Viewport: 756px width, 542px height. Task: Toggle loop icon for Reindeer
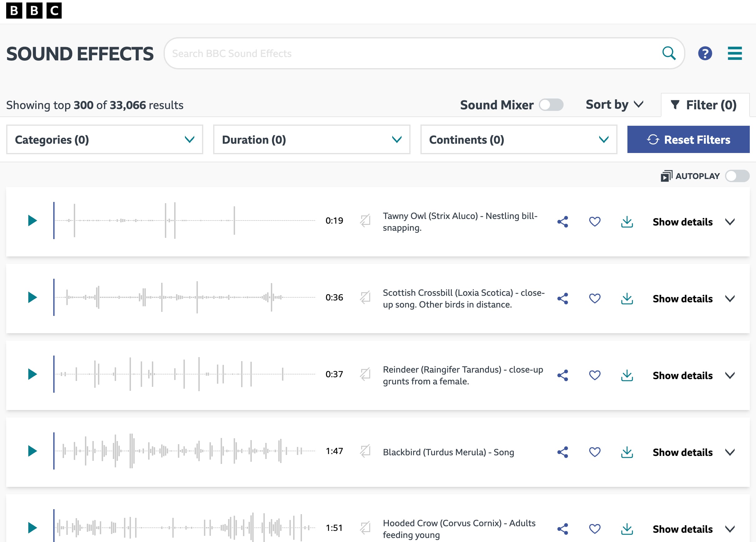[365, 374]
